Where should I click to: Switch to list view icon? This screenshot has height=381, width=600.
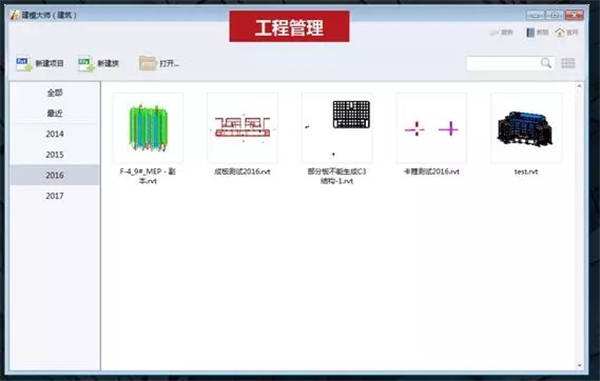coord(568,63)
